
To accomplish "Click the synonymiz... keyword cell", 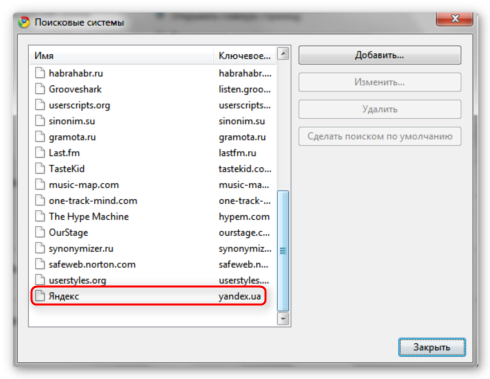I will point(245,249).
